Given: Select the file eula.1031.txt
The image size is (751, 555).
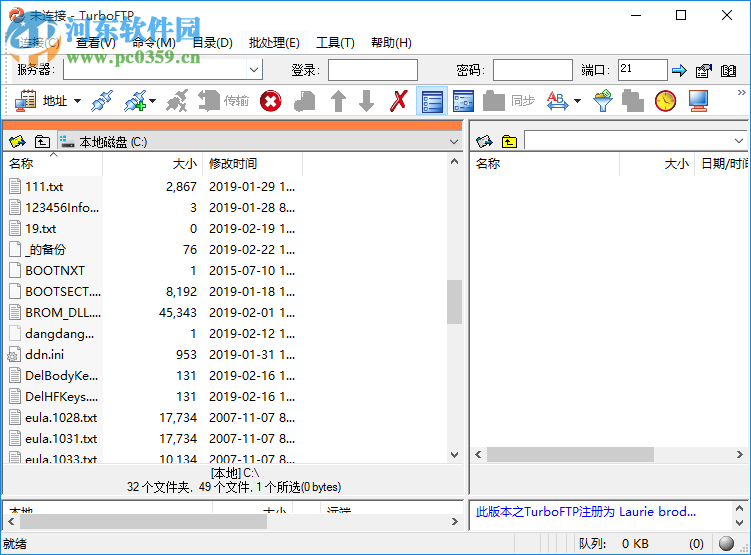Looking at the screenshot, I should [61, 439].
